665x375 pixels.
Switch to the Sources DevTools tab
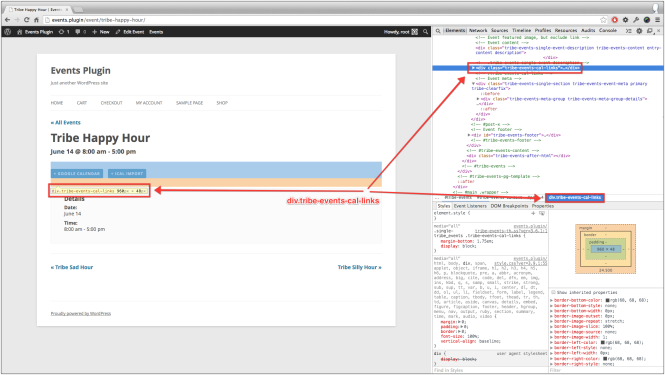point(500,31)
